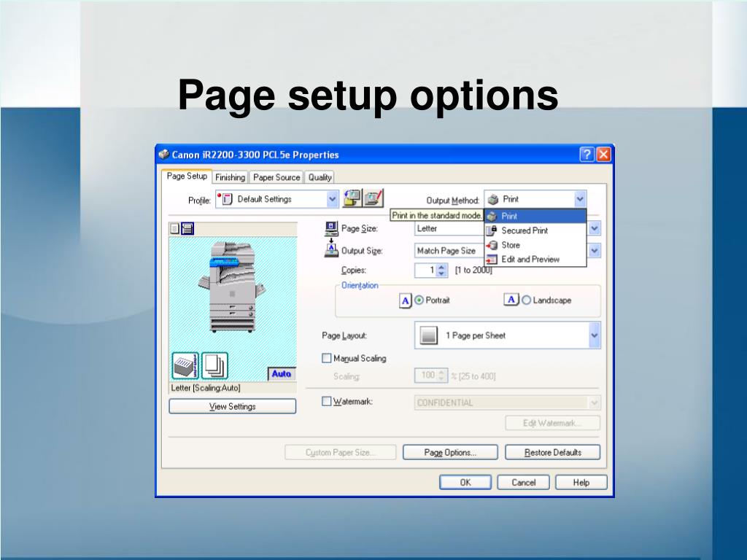The width and height of the screenshot is (747, 560).
Task: Click the Output Size icon
Action: point(331,248)
